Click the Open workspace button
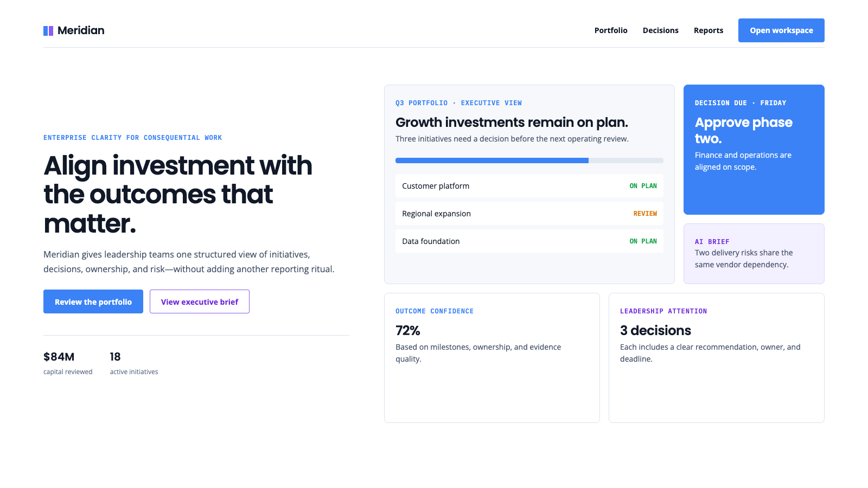Screen dimensions: 868x488 [781, 30]
